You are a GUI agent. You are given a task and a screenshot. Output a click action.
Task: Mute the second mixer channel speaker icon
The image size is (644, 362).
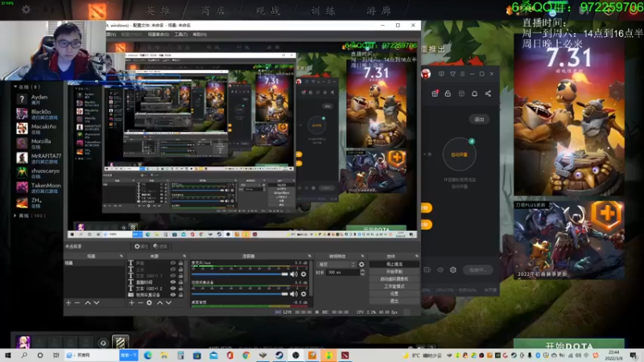pos(294,294)
